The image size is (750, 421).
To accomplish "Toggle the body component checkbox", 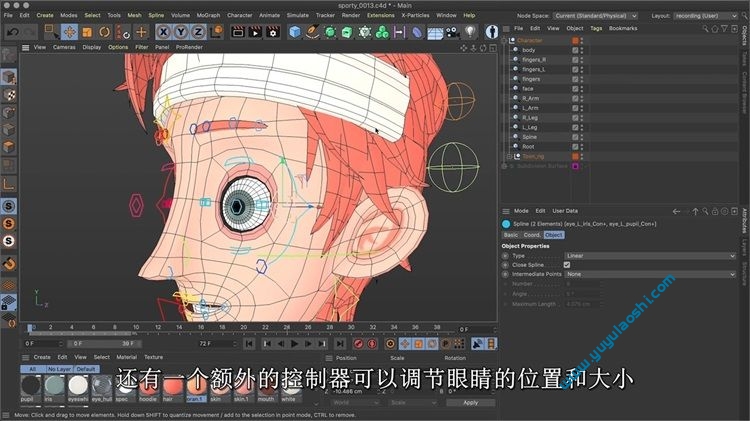I will coord(575,50).
